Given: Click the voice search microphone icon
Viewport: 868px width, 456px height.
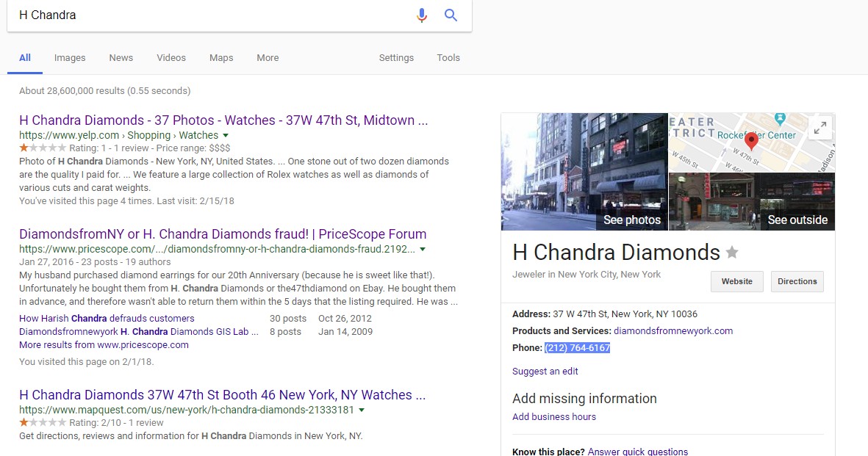Looking at the screenshot, I should [422, 15].
